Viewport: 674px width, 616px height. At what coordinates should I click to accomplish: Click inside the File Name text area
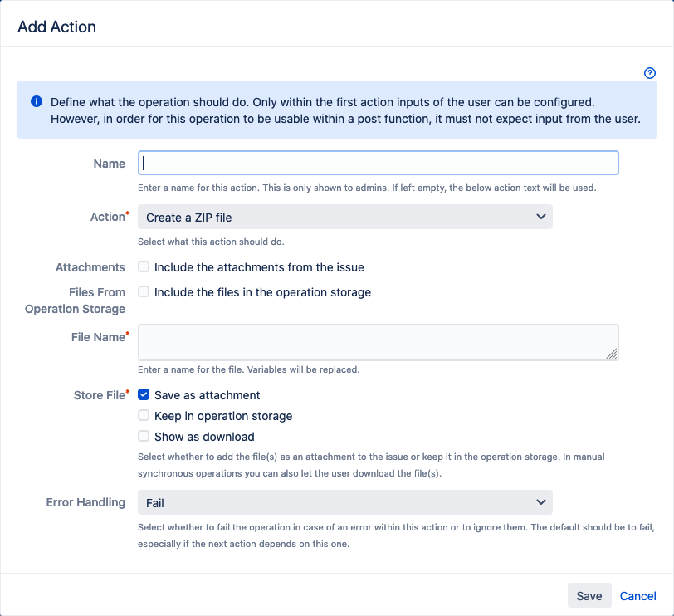coord(378,341)
